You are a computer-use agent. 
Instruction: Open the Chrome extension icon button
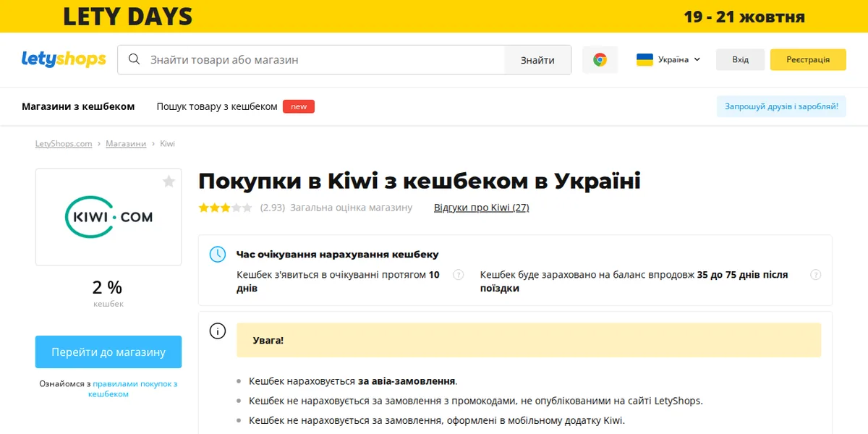click(x=600, y=59)
